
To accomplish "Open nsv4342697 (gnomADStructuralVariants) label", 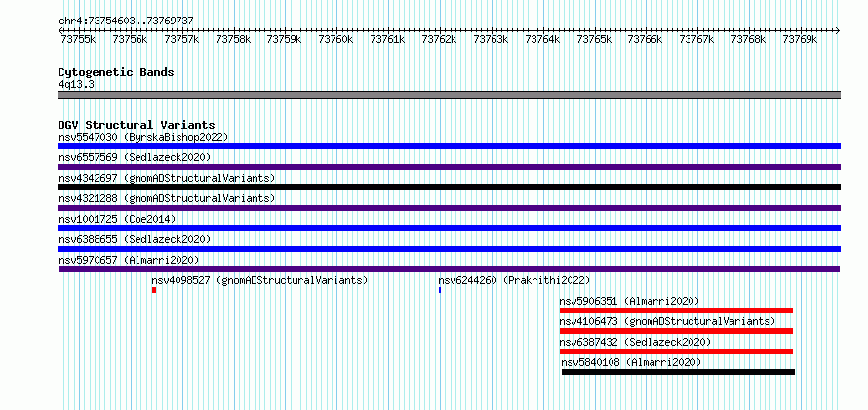I will click(167, 178).
